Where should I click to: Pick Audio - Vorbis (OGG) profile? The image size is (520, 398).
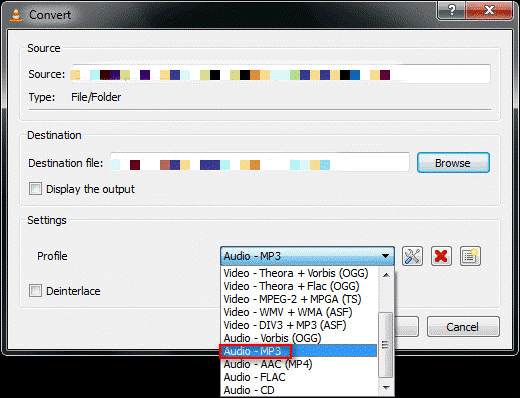tap(299, 338)
